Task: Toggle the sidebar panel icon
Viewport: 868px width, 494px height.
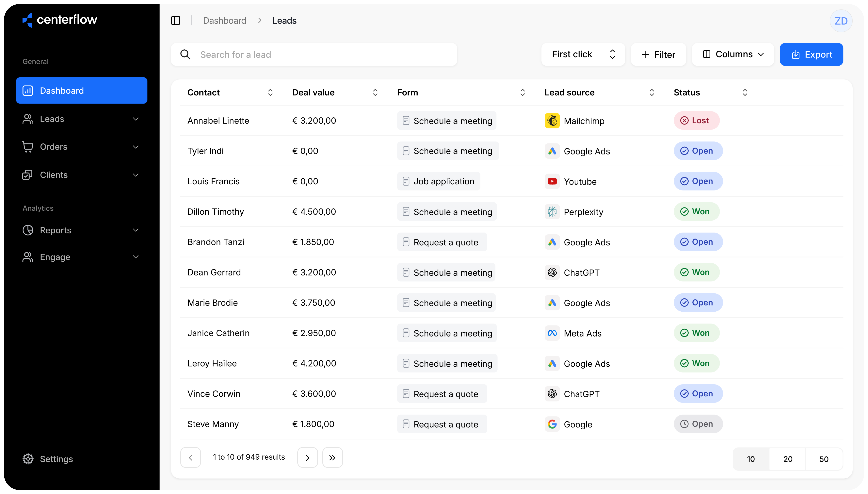Action: click(175, 21)
